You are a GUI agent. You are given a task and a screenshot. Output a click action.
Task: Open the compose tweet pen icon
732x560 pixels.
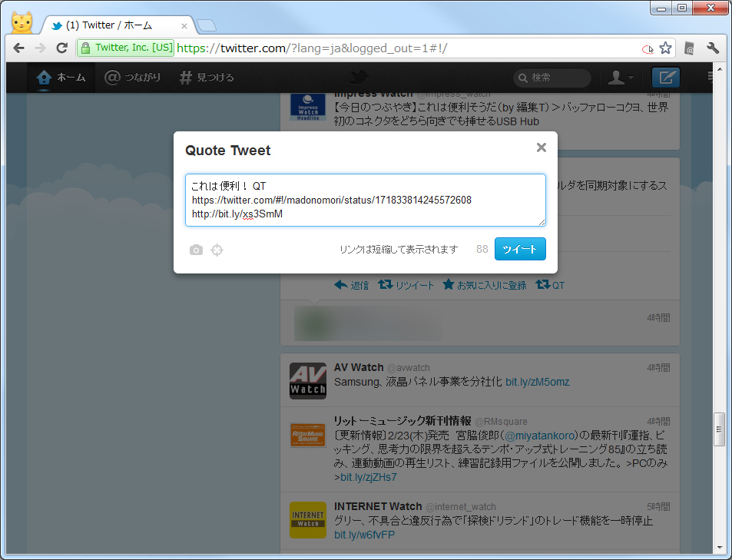tap(665, 78)
